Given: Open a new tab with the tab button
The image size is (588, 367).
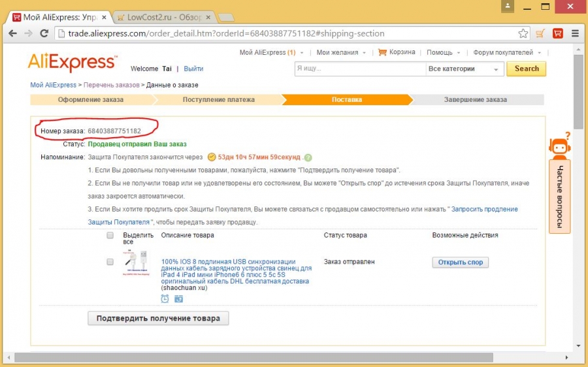Looking at the screenshot, I should click(x=226, y=17).
